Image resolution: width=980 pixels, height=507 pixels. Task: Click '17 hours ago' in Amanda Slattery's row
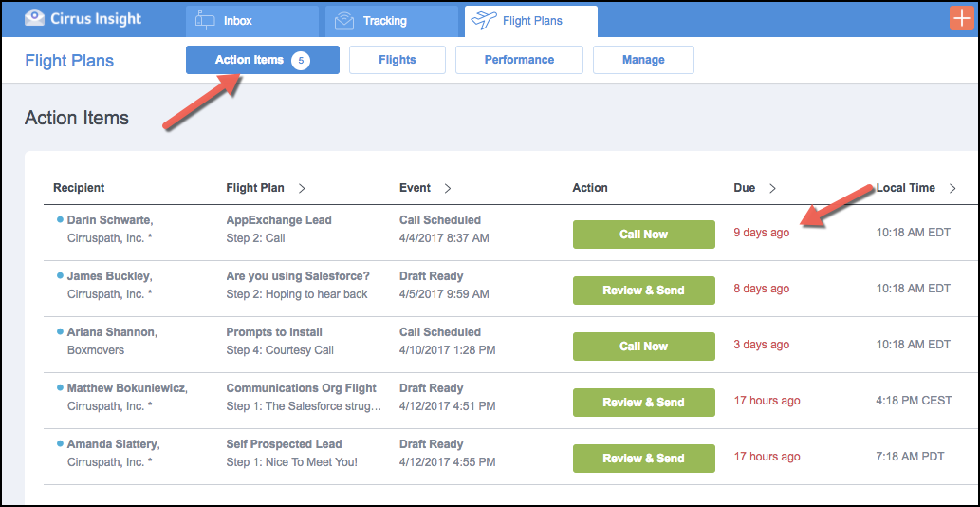pyautogui.click(x=767, y=457)
